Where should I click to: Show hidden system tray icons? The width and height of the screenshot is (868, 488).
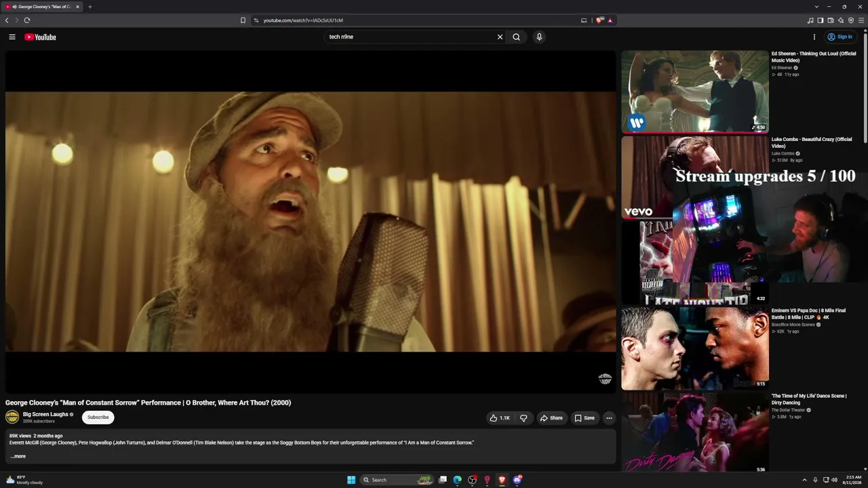[804, 480]
